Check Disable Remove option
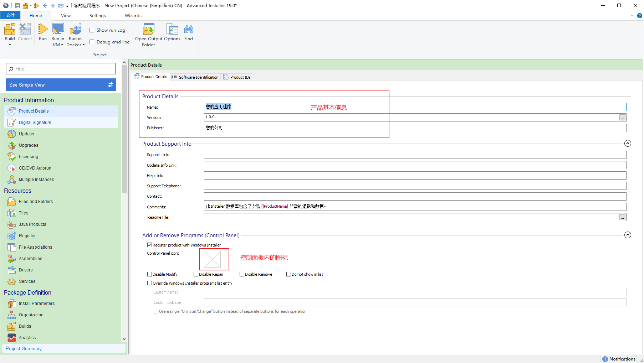Viewport: 644px width, 363px height. click(242, 274)
